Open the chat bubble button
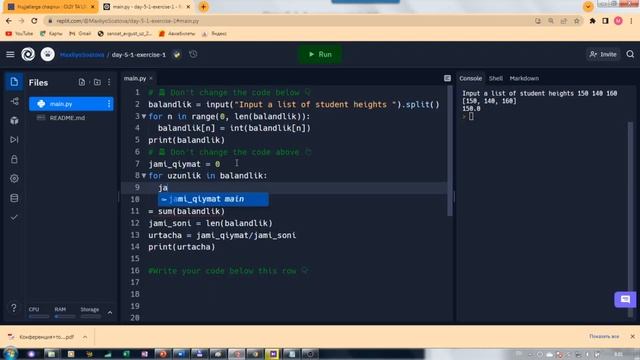The image size is (640, 360). point(625,300)
